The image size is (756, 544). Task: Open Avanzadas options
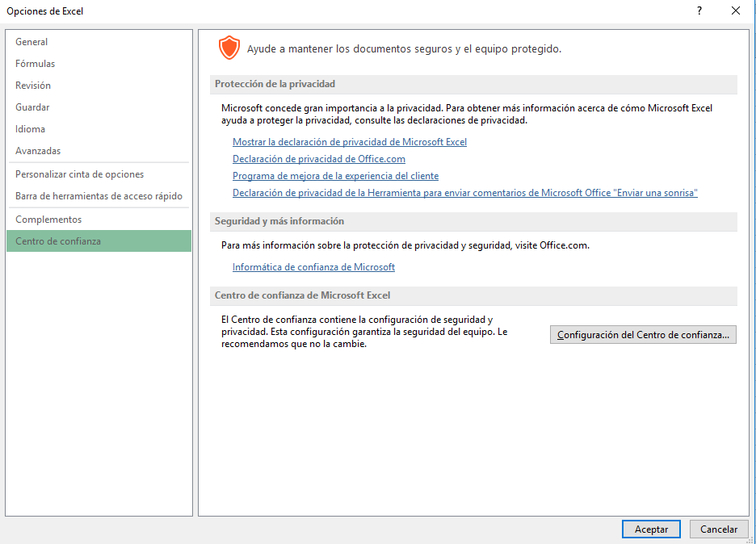99,151
